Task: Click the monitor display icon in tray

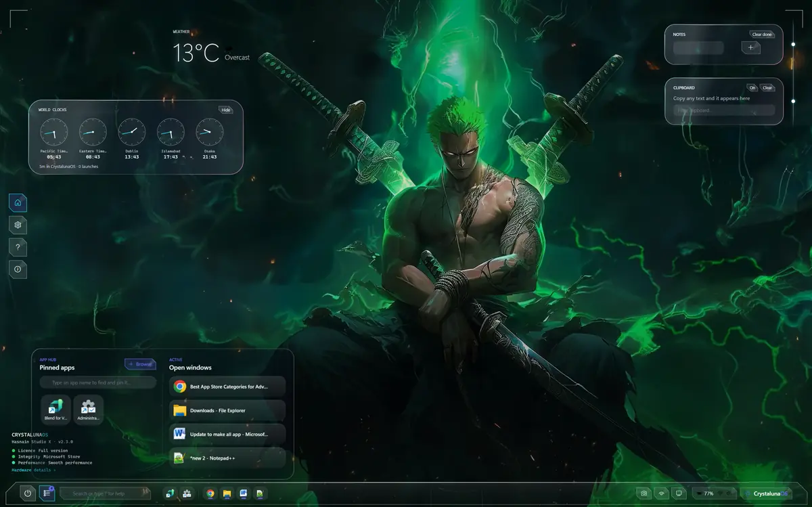Action: click(679, 493)
